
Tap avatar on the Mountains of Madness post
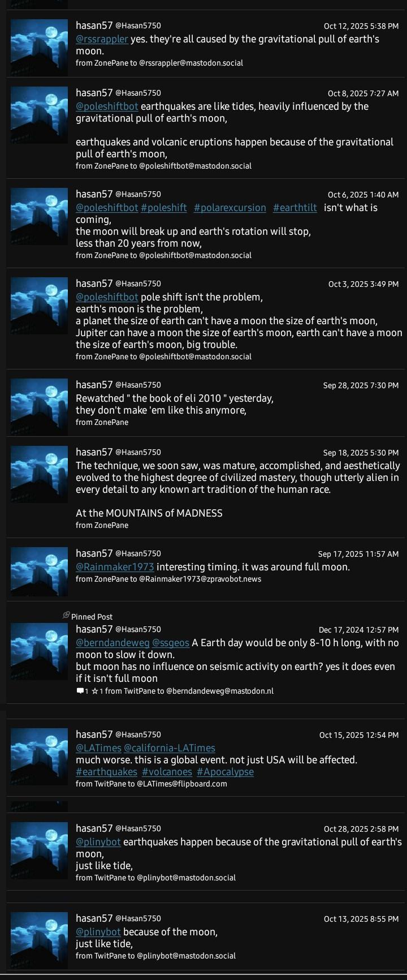(40, 474)
